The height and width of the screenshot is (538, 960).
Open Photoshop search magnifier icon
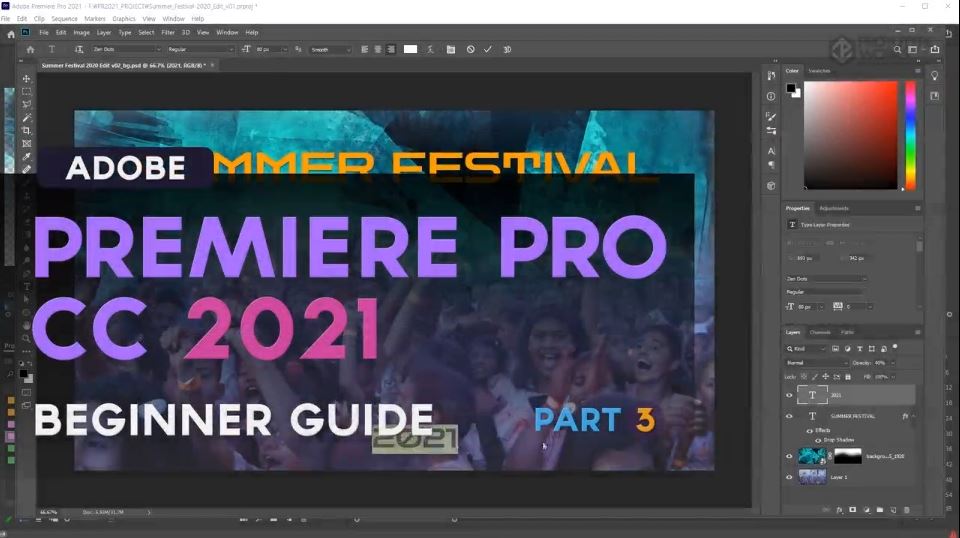[897, 50]
